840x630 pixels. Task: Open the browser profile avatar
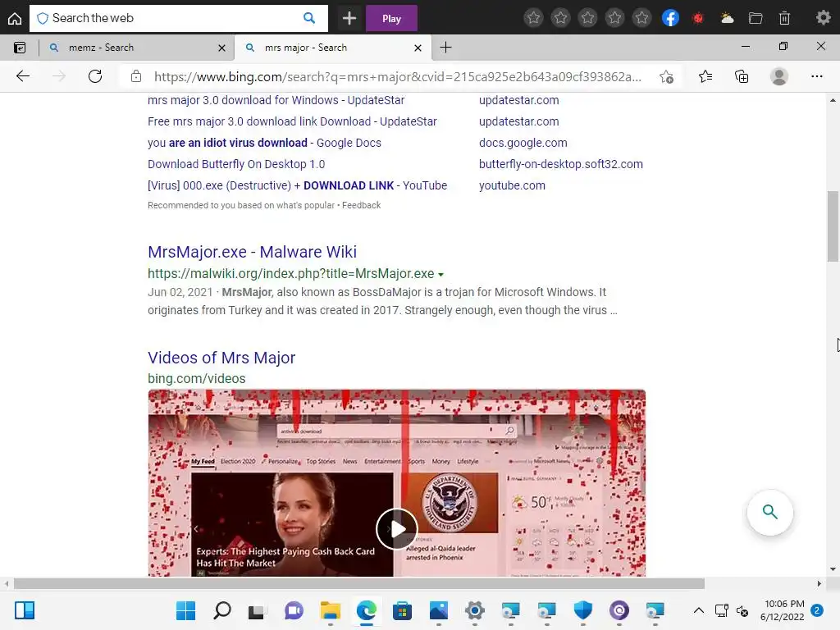(x=779, y=76)
